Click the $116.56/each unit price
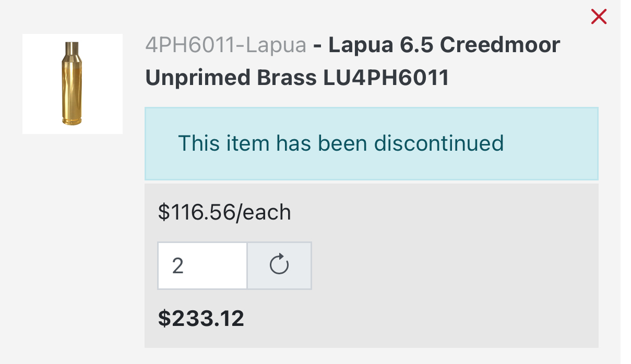The image size is (631, 364). (224, 213)
